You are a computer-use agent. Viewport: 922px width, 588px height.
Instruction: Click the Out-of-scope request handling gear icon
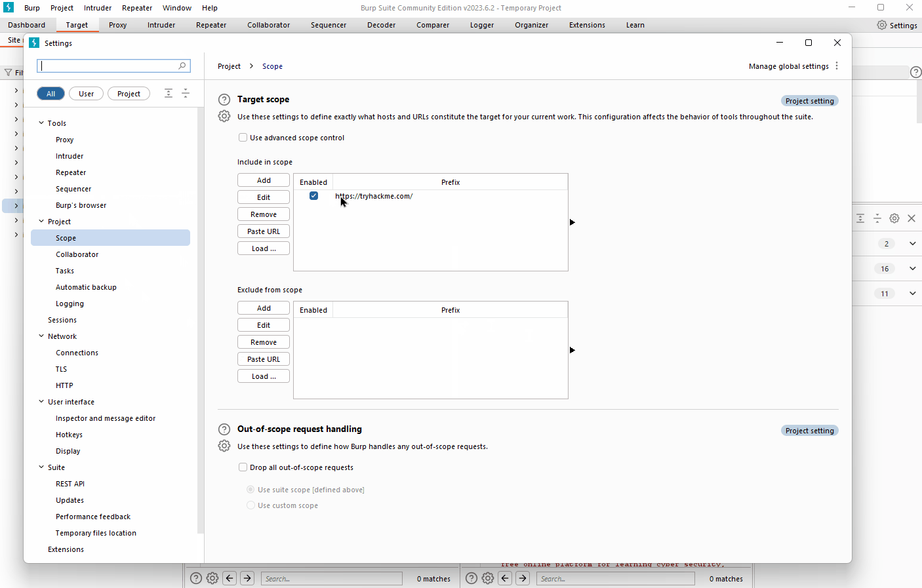224,446
